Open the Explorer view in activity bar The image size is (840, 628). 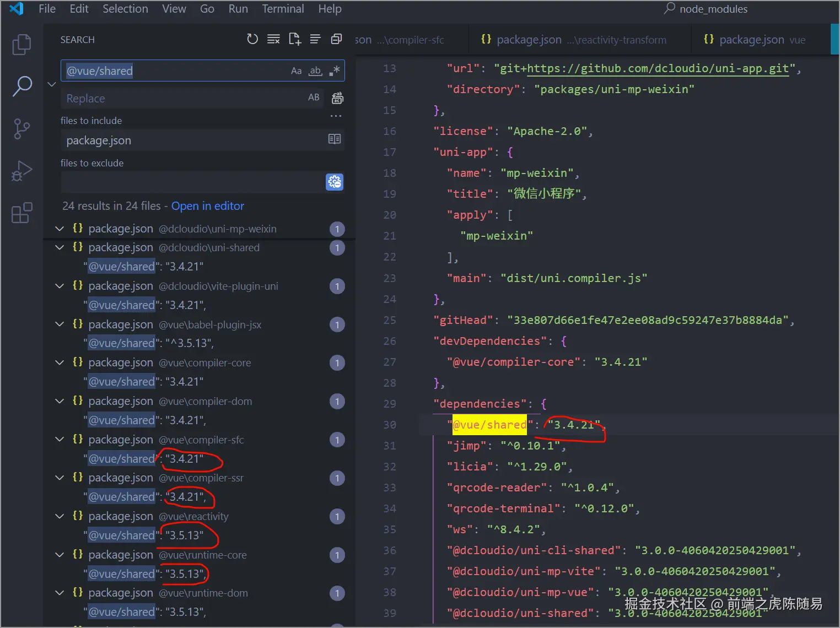21,45
